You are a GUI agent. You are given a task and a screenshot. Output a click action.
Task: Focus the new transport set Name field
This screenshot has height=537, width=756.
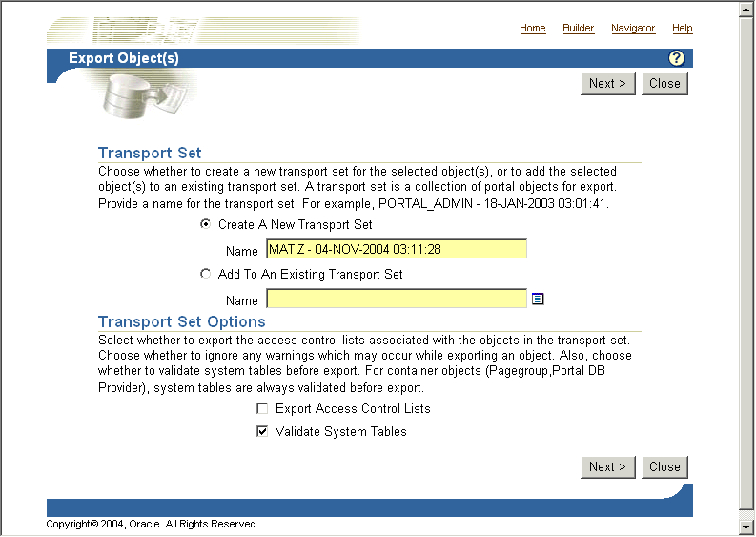click(397, 249)
